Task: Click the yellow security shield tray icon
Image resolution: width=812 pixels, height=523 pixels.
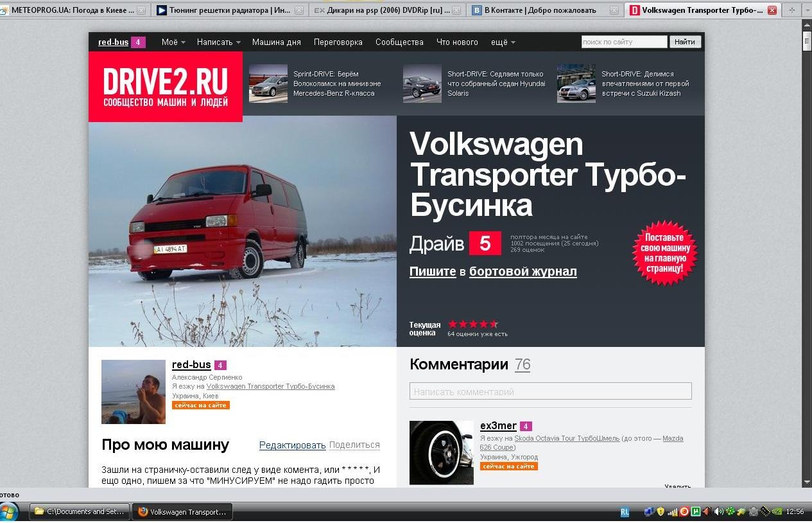Action: click(661, 511)
